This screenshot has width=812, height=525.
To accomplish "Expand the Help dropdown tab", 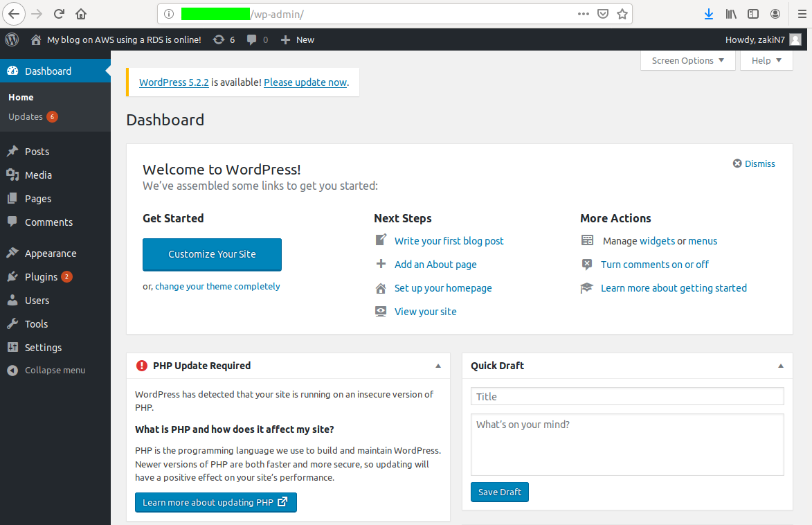I will click(x=766, y=61).
